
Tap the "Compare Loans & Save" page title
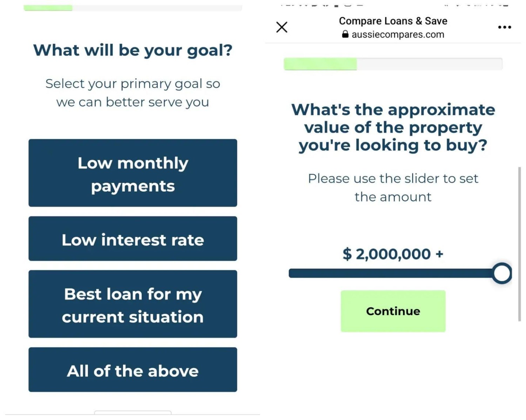(x=393, y=21)
